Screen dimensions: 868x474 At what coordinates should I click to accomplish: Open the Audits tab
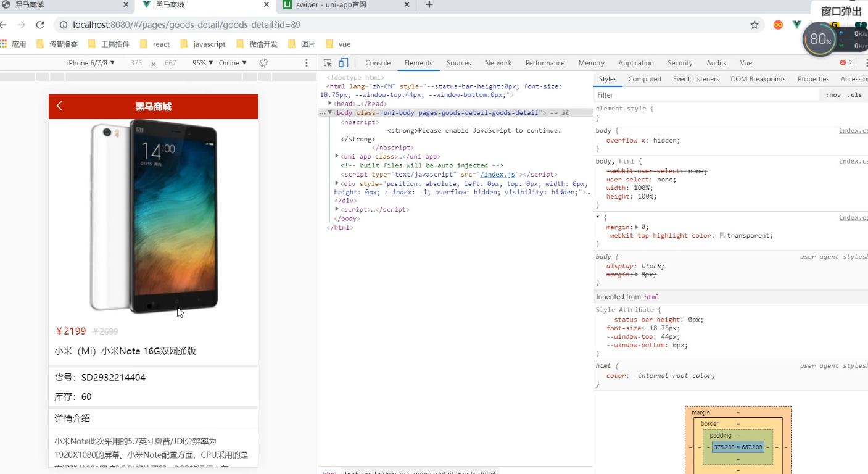[716, 63]
